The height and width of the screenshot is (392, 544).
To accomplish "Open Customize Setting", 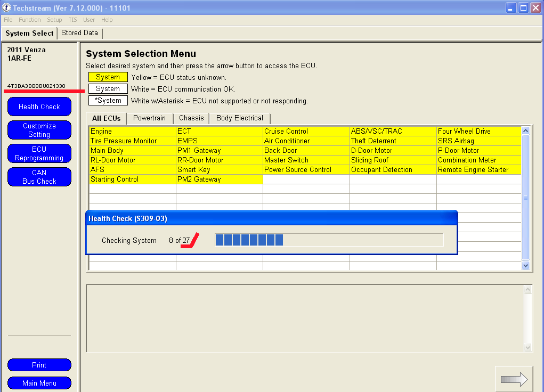I will (x=39, y=130).
